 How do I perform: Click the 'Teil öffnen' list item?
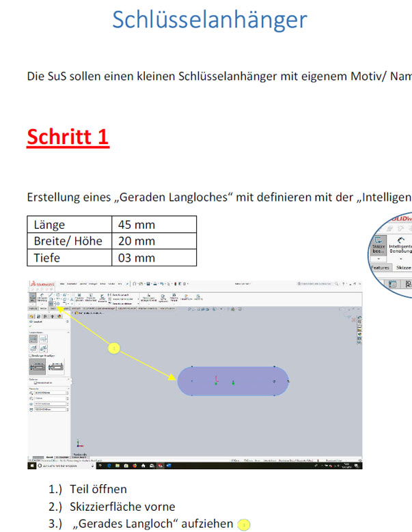pos(98,489)
